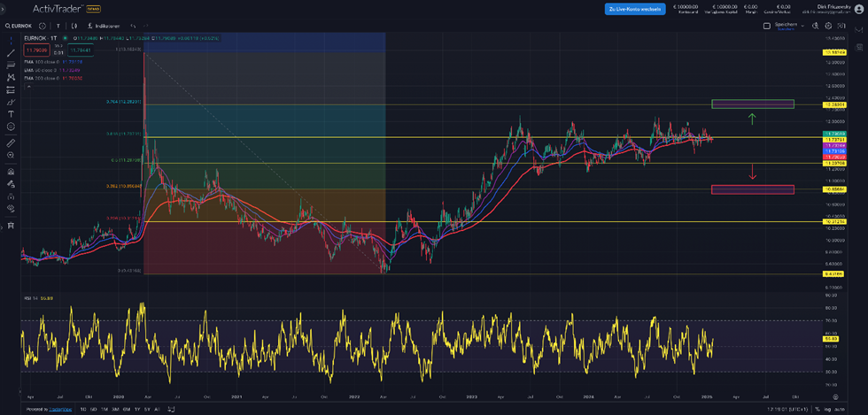Viewport: 868px width, 415px height.
Task: Select the 3M time range tab
Action: tap(116, 410)
